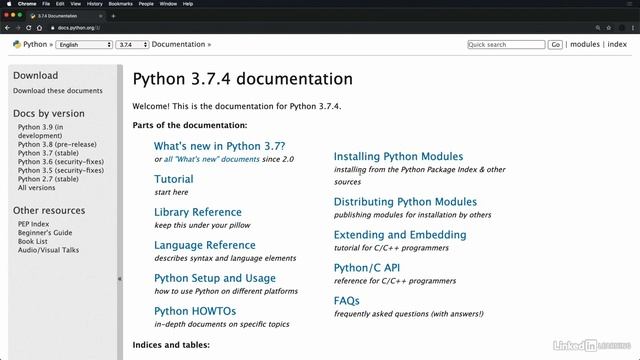Reload the page with the refresh icon
640x360 pixels.
29,28
